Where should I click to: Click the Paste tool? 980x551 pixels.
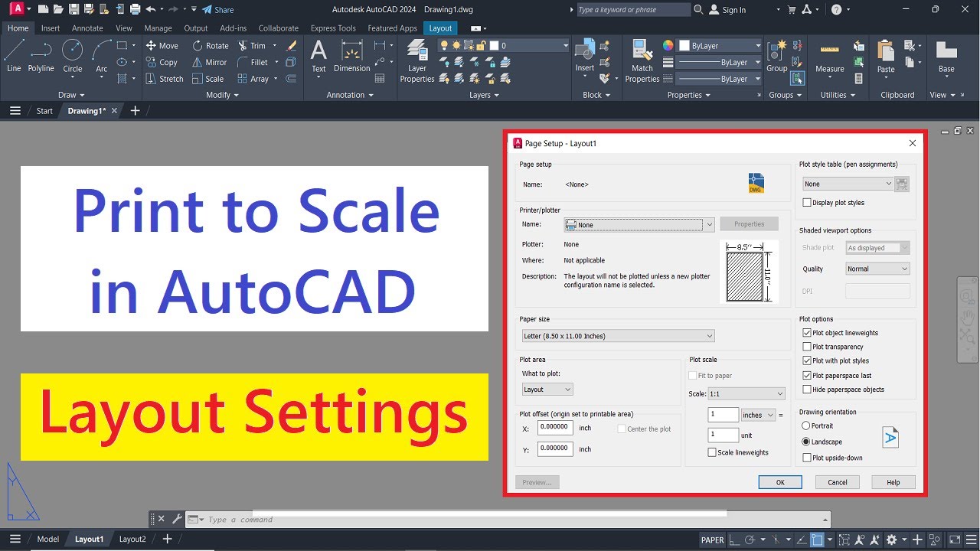point(886,57)
